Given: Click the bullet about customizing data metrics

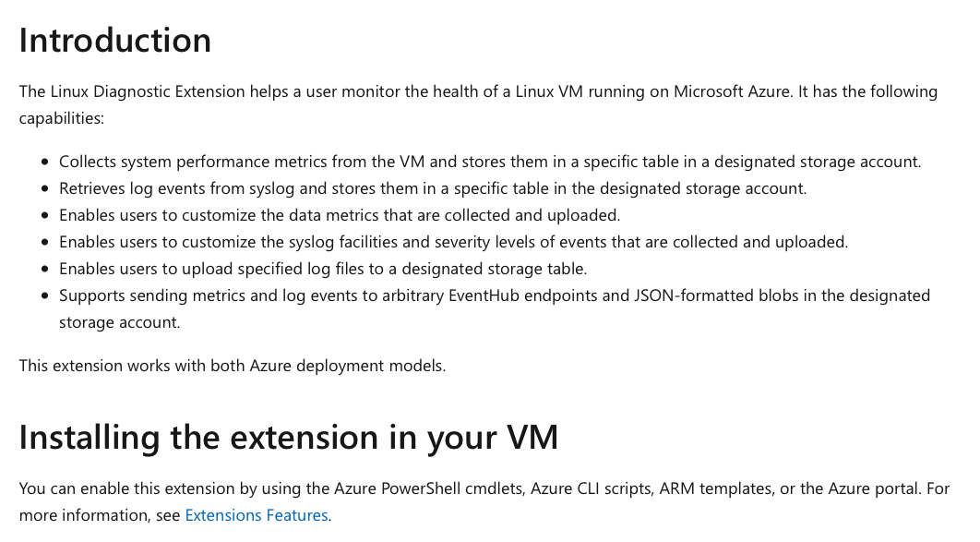Looking at the screenshot, I should click(339, 215).
